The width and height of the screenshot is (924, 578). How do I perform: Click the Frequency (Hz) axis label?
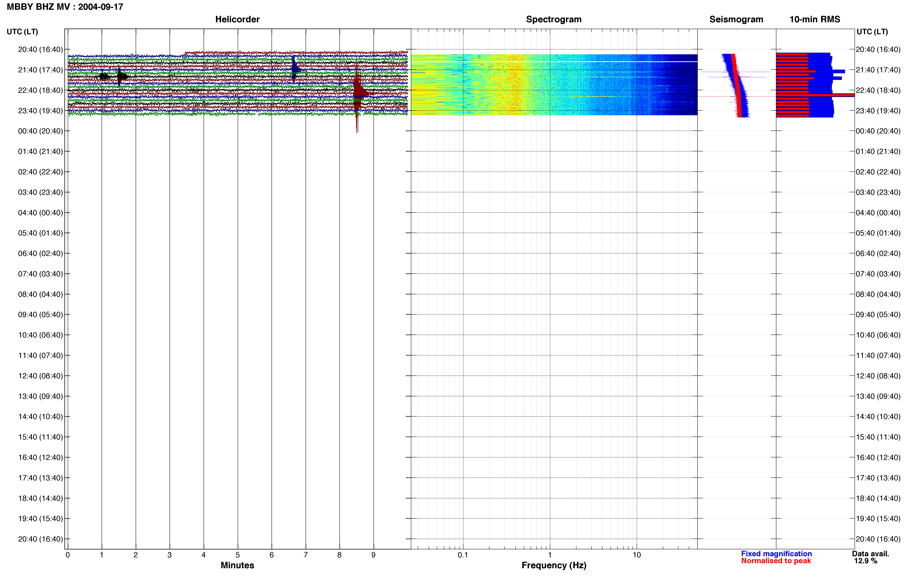pyautogui.click(x=554, y=565)
